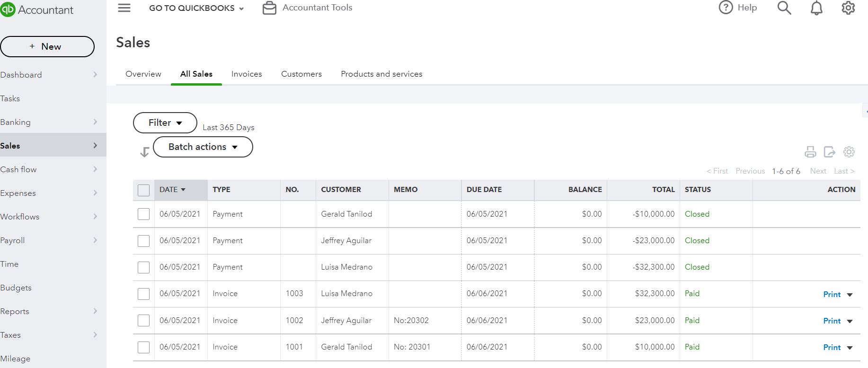
Task: Open the GO TO QUICKBOOKS dropdown
Action: pyautogui.click(x=196, y=8)
